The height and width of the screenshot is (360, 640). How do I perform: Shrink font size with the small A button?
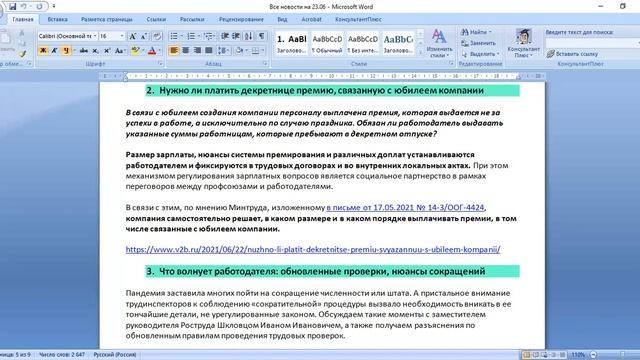(144, 36)
